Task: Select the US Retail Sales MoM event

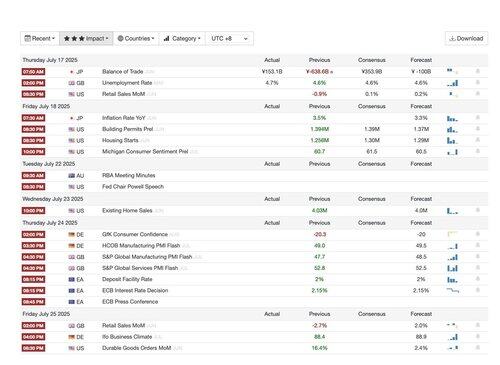Action: point(123,94)
